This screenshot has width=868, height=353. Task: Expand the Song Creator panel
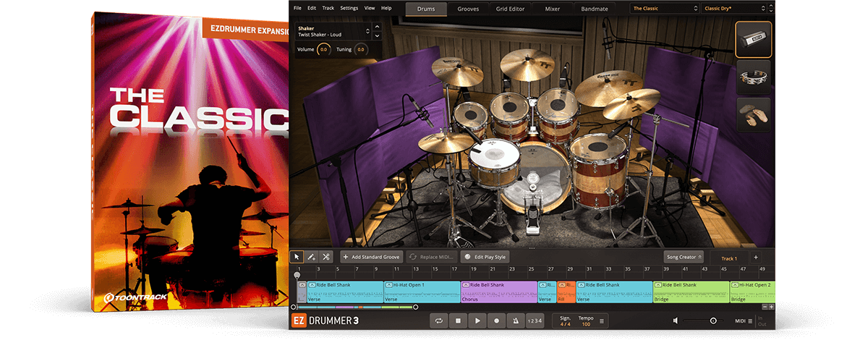[x=683, y=257]
